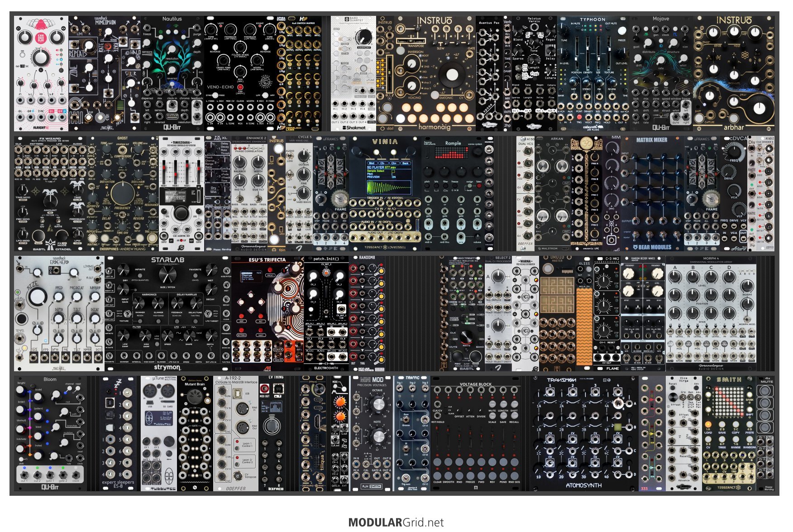Select the Random8 module
The width and height of the screenshot is (793, 532).
[367, 313]
